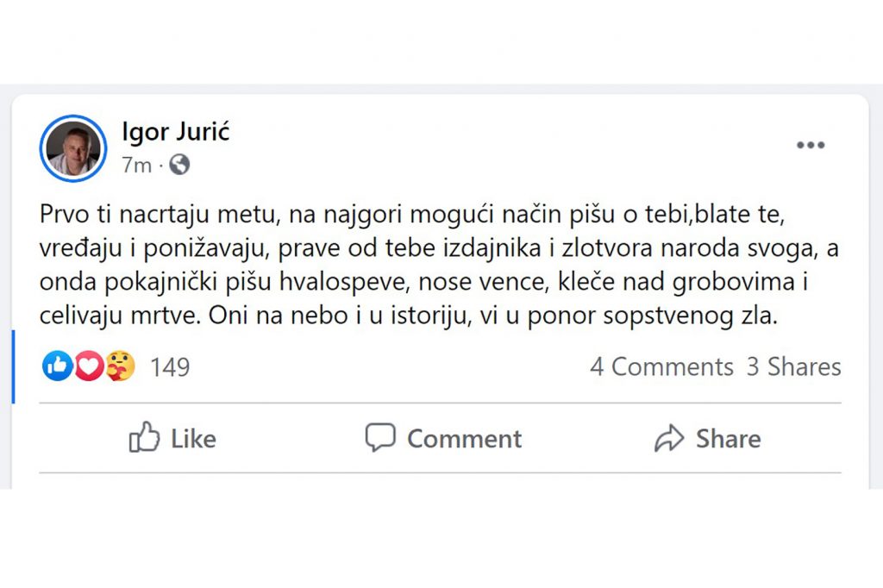Viewport: 883px width, 588px height.
Task: Click the care hug reaction icon
Action: coord(121,366)
